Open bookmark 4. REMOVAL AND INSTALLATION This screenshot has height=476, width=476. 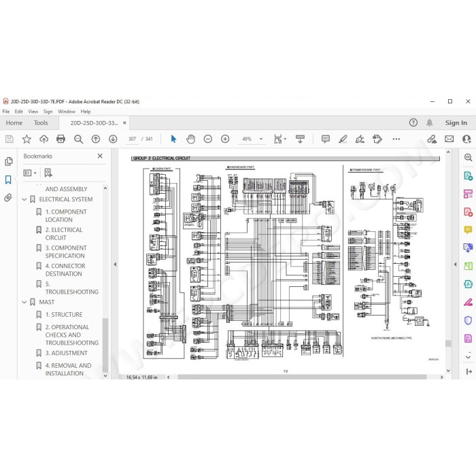pyautogui.click(x=68, y=369)
